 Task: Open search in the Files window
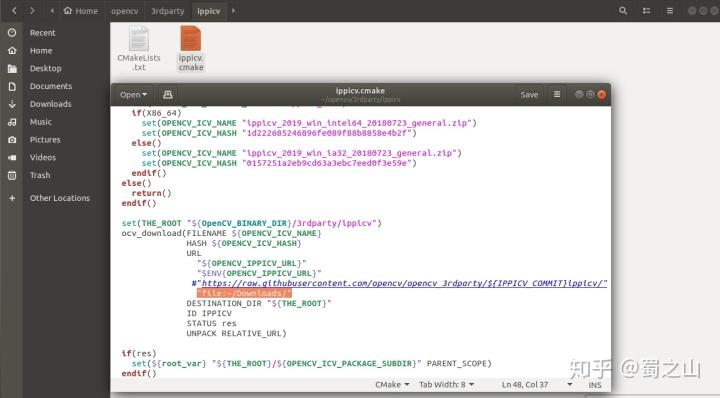tap(623, 11)
